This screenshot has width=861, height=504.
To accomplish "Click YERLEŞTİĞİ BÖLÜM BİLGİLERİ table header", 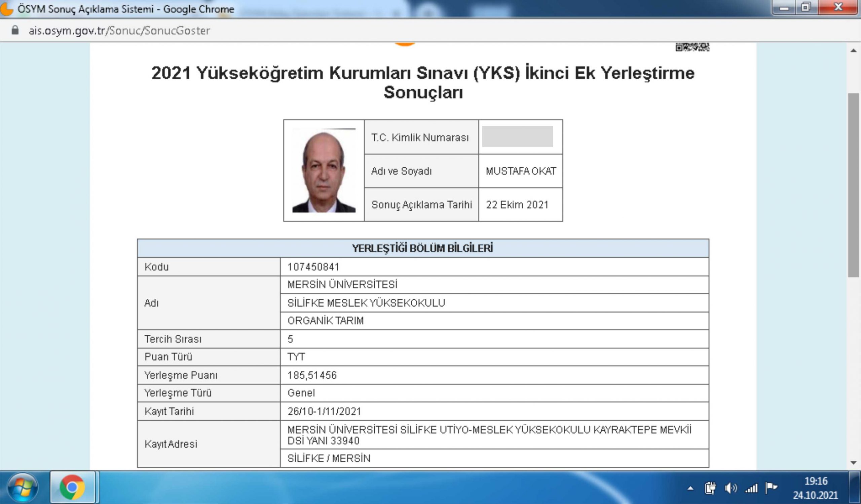I will click(x=423, y=248).
